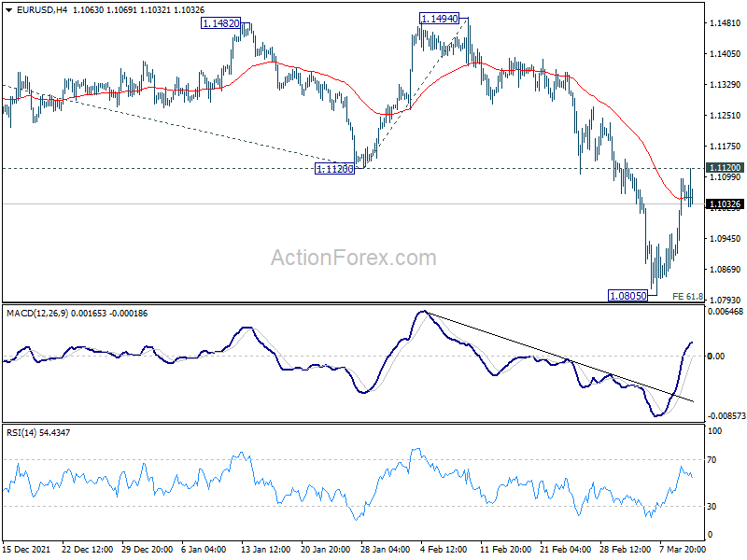The image size is (747, 560).
Task: Click the 1.14050 price scale value
Action: [726, 54]
